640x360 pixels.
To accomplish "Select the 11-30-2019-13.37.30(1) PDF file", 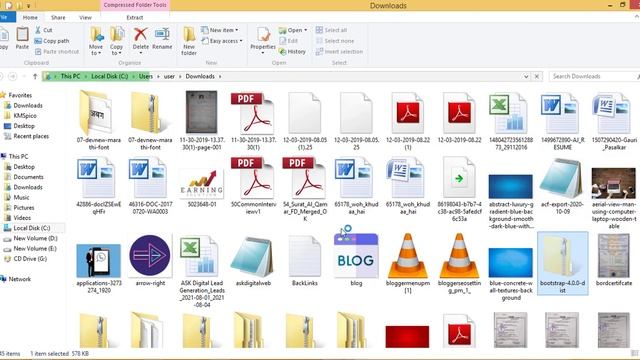I will (253, 121).
